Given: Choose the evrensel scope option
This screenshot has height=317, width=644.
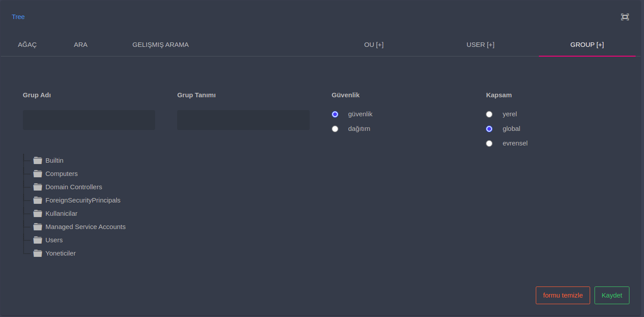Looking at the screenshot, I should tap(489, 143).
